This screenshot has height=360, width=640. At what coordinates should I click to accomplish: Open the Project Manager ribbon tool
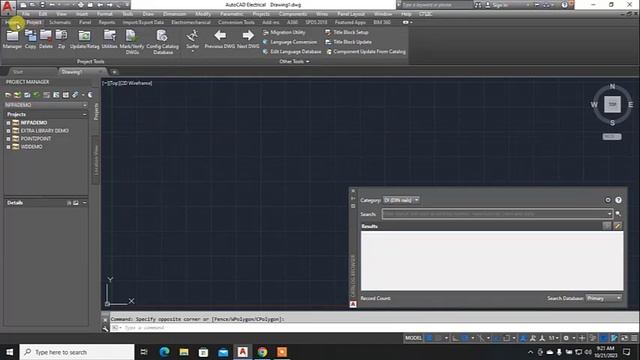(x=12, y=39)
